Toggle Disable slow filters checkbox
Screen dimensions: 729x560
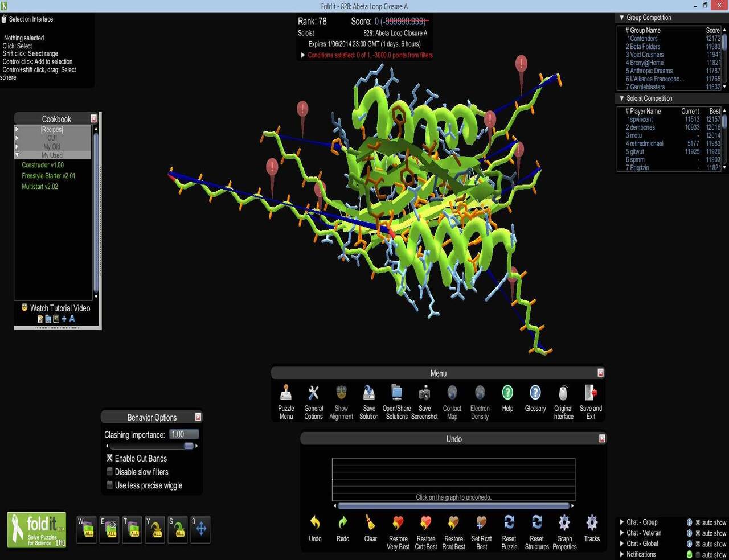(x=110, y=472)
